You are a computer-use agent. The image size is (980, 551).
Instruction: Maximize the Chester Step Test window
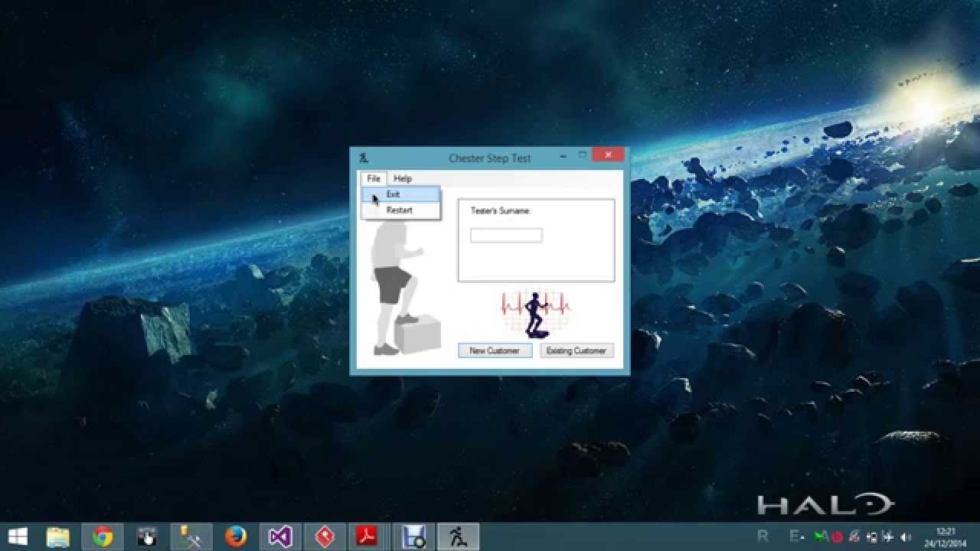[582, 155]
